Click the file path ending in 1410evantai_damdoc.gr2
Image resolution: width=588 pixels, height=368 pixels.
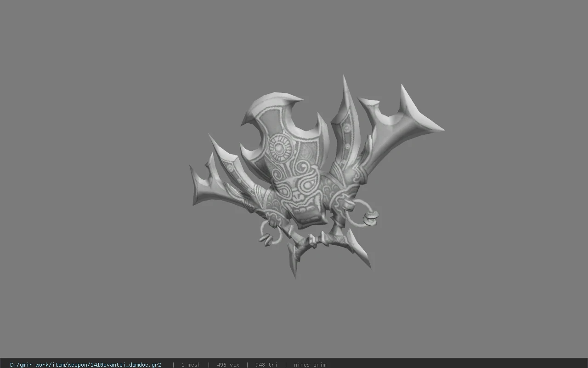[x=85, y=365]
